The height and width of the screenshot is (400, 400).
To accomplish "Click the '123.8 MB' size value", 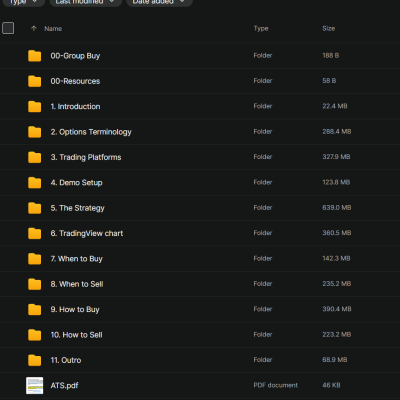I will [x=336, y=182].
